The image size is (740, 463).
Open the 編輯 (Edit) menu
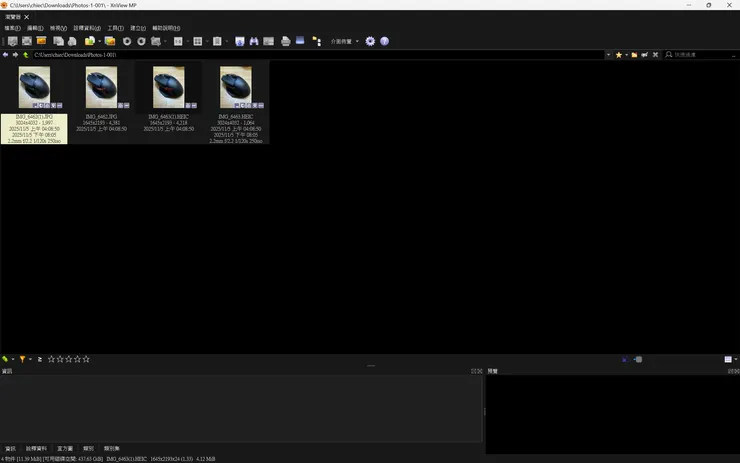[x=35, y=28]
